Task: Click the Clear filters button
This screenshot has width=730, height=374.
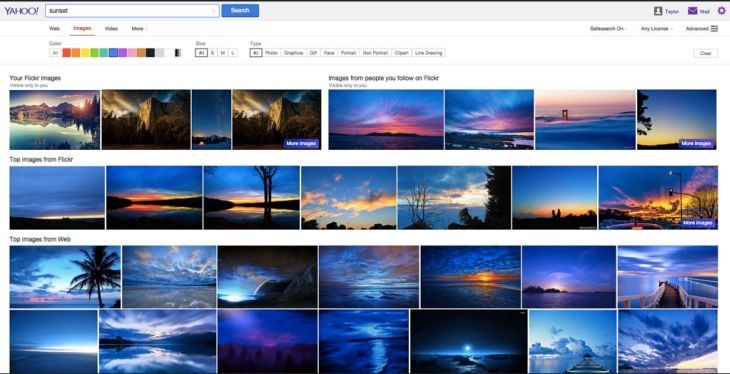Action: [705, 53]
